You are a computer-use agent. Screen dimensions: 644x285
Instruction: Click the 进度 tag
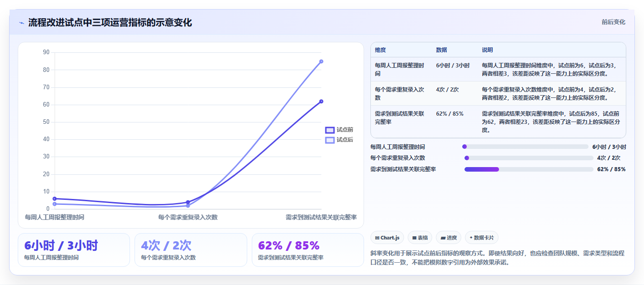pos(448,238)
